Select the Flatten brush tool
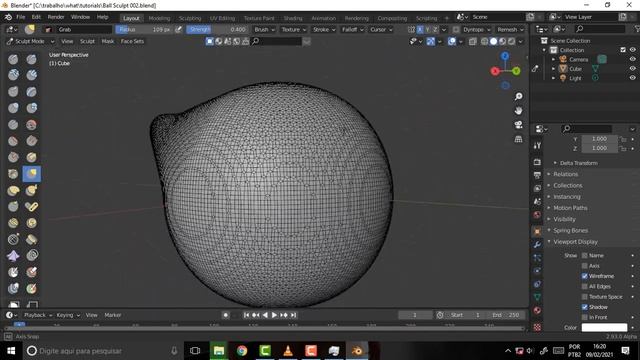Screen dimensions: 640x360 (x=13, y=141)
